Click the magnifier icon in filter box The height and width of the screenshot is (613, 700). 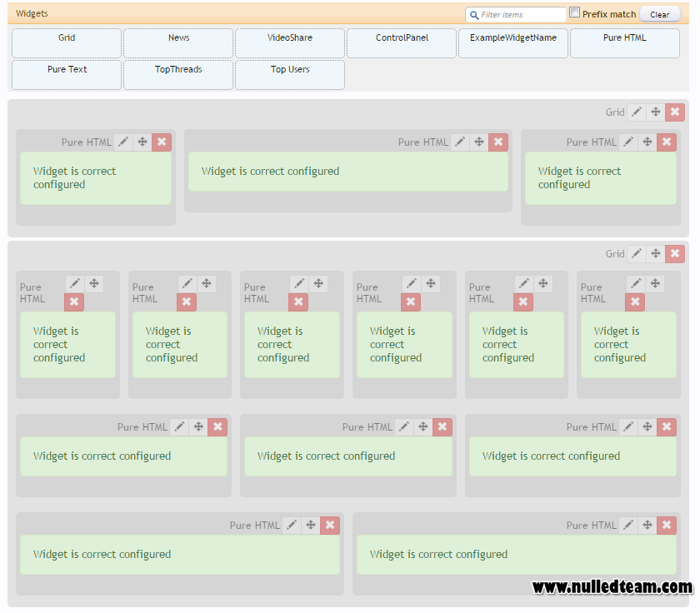pyautogui.click(x=474, y=15)
